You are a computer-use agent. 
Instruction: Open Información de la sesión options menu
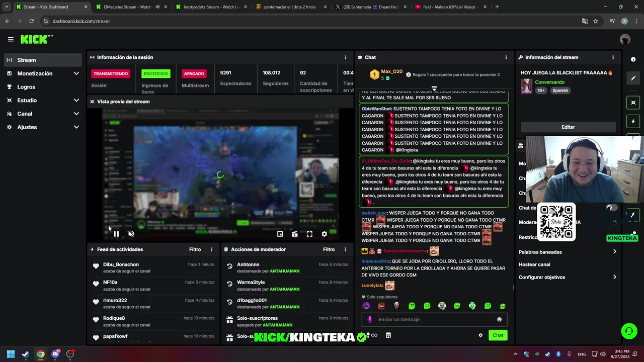(345, 57)
